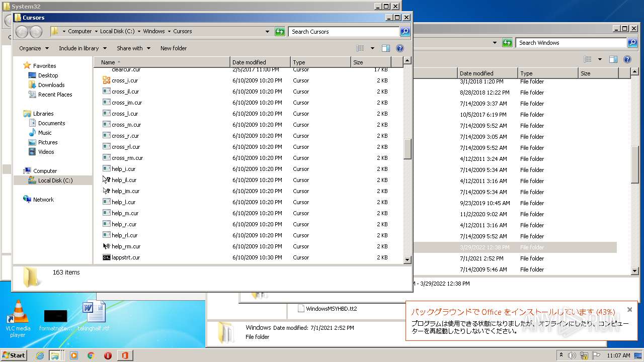Toggle the preview pane in Cursors window

386,48
